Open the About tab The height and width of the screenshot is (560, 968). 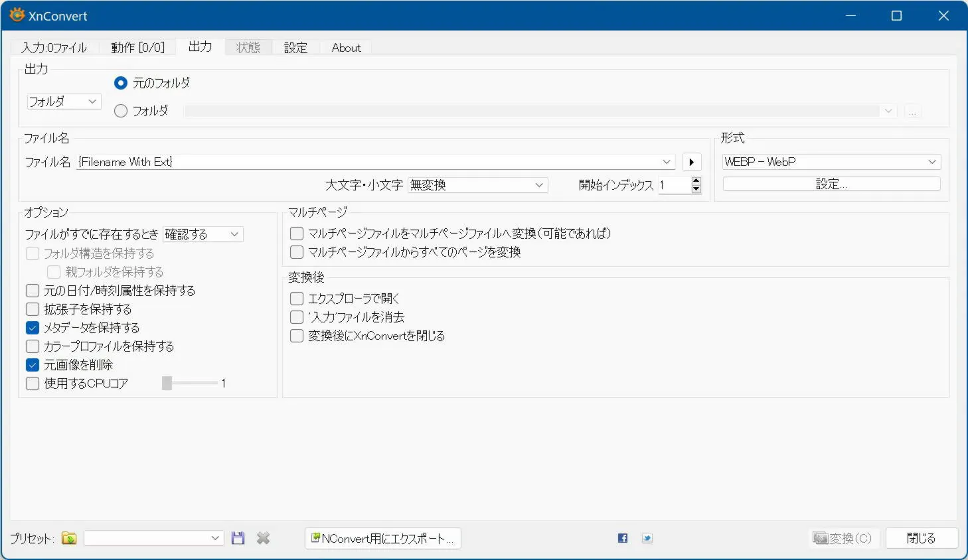click(346, 48)
